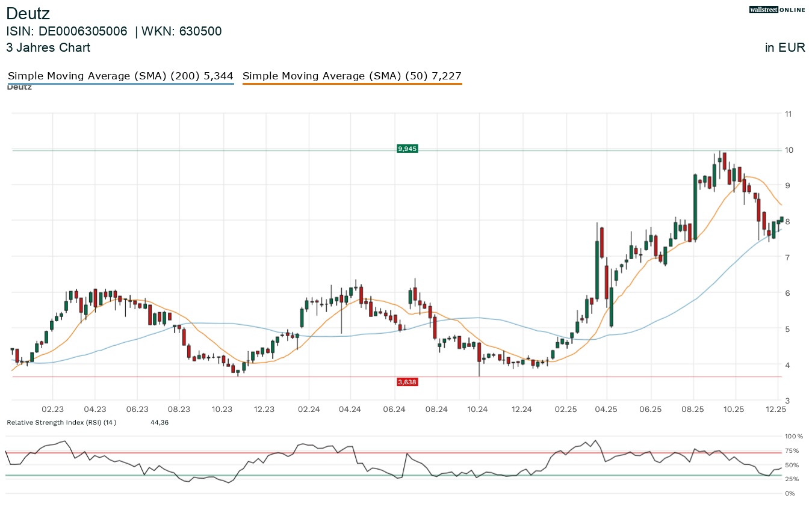Click the Deutz chart title
Image resolution: width=812 pixels, height=510 pixels.
coord(28,13)
